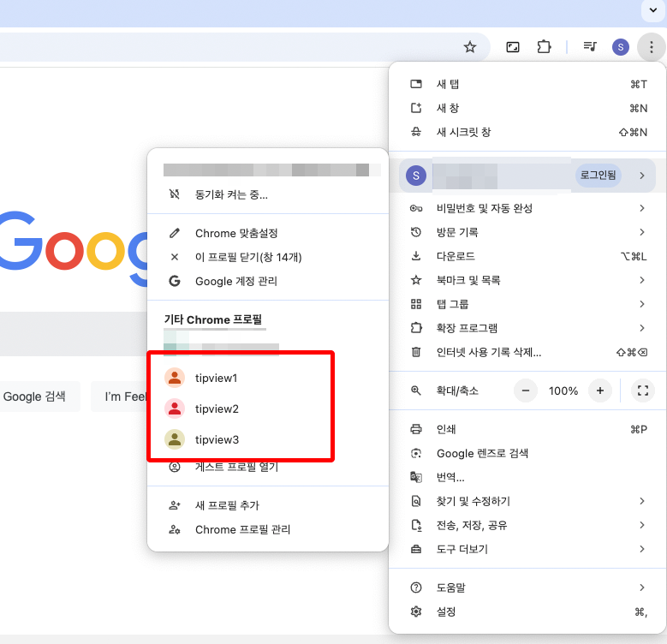
Task: Enter fullscreen with the square-corners icon
Action: 643,391
